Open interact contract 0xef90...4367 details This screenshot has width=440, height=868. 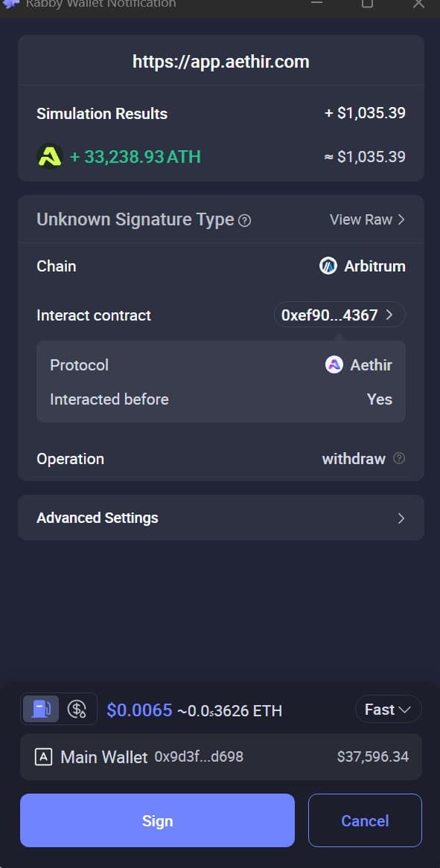pos(339,315)
